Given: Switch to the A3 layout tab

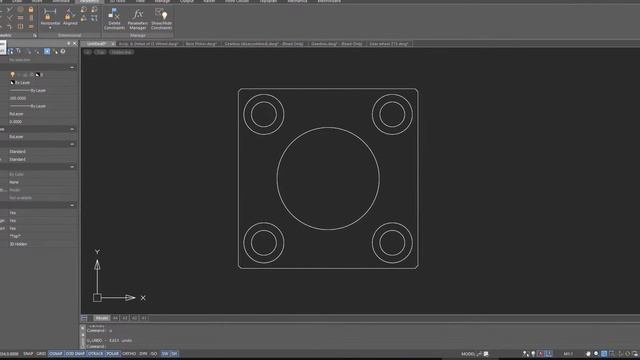Looking at the screenshot, I should point(125,318).
